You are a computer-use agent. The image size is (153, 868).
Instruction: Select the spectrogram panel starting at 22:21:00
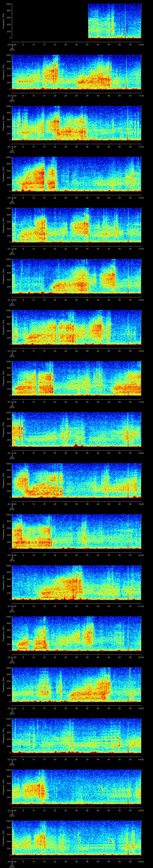click(76, 634)
